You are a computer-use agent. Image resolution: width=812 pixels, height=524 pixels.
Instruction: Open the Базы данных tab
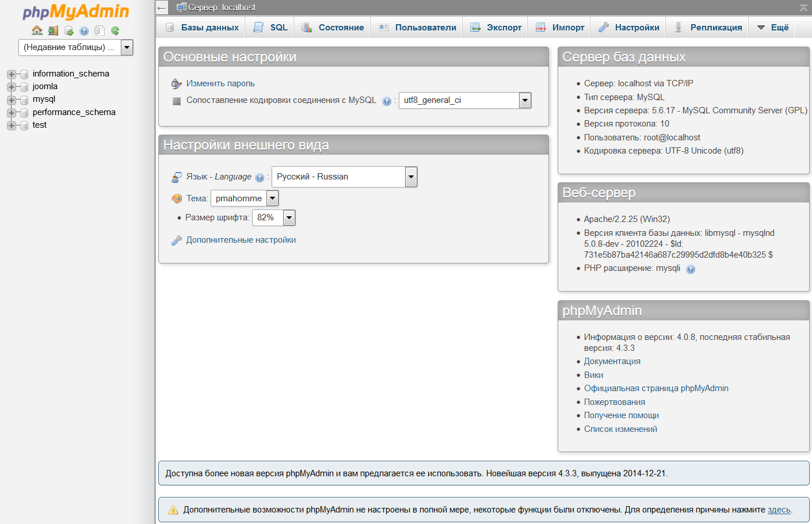[202, 27]
